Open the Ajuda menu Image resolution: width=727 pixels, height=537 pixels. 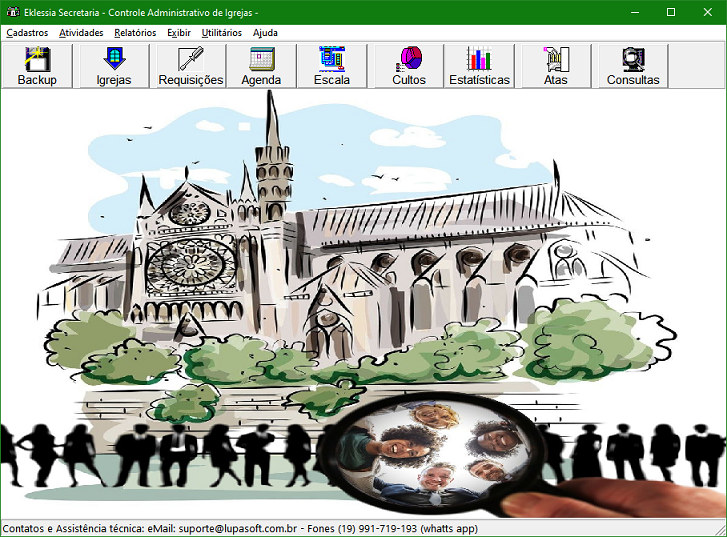tap(265, 33)
